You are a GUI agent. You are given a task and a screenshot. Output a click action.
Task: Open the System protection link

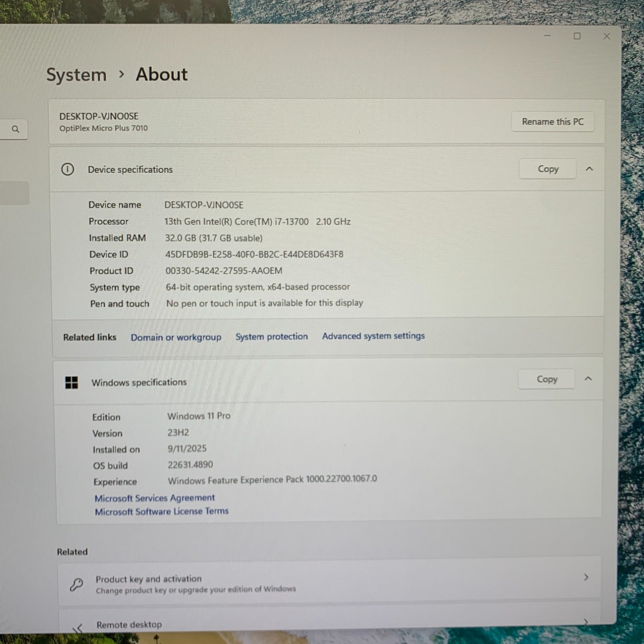tap(271, 337)
